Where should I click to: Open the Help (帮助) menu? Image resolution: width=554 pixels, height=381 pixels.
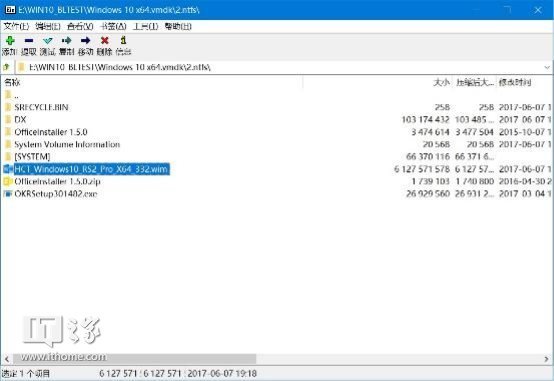(x=178, y=26)
